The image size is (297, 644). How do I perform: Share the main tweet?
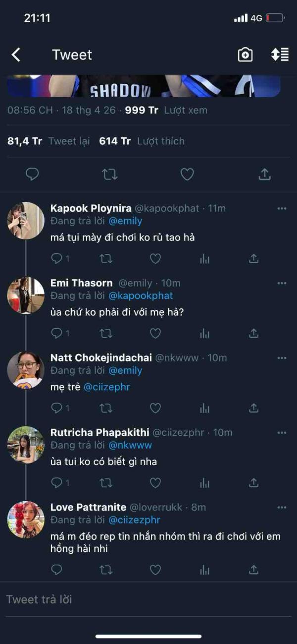click(x=264, y=174)
